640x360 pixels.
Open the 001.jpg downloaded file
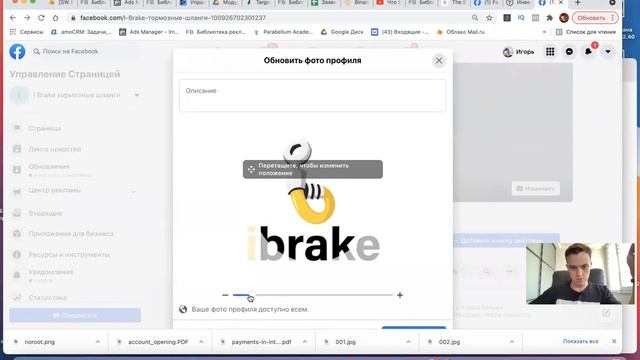click(345, 342)
